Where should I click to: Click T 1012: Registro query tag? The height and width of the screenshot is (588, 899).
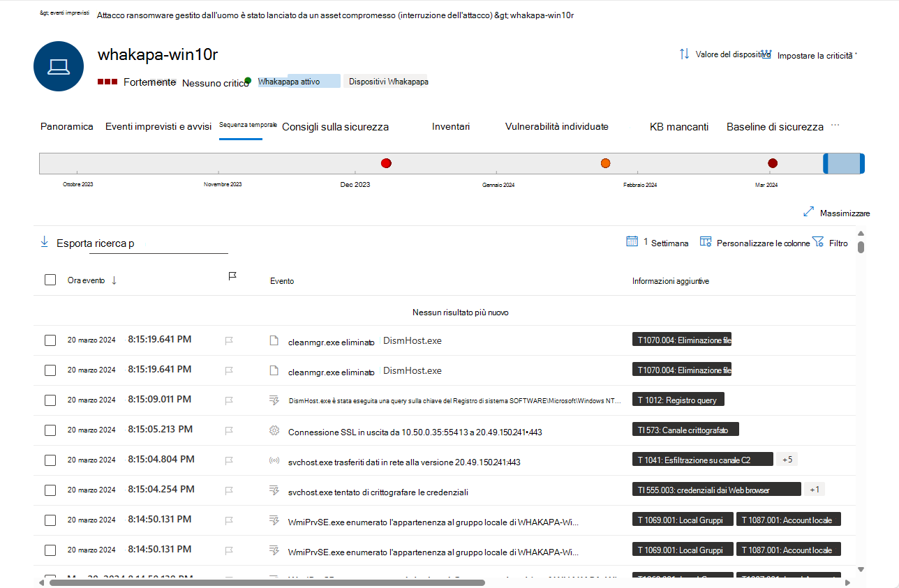(678, 400)
